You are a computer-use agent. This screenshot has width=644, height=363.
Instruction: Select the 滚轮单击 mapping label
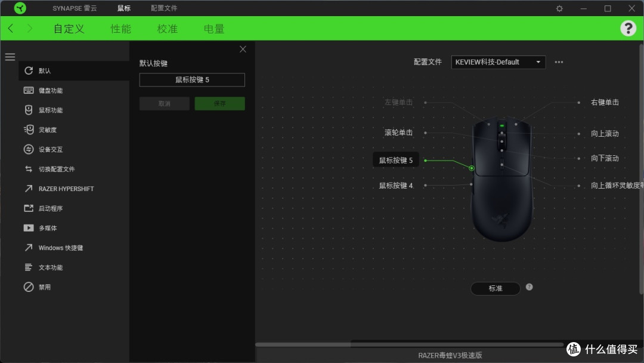398,133
